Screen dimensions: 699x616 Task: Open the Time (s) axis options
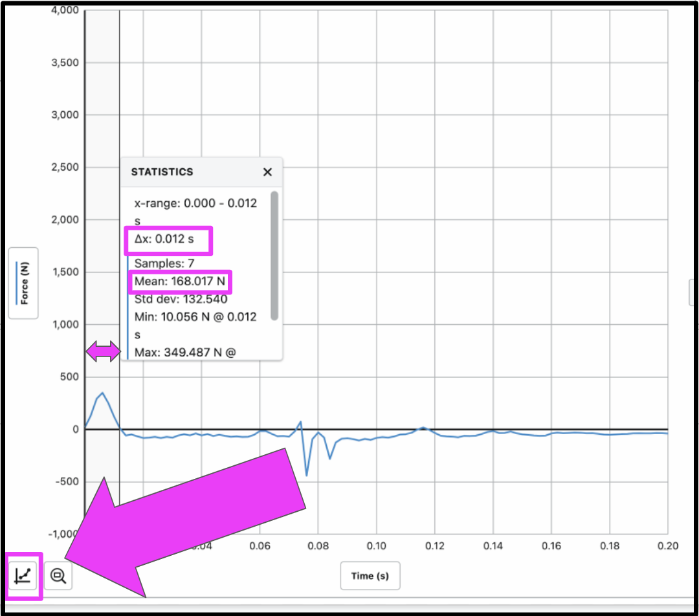tap(370, 575)
